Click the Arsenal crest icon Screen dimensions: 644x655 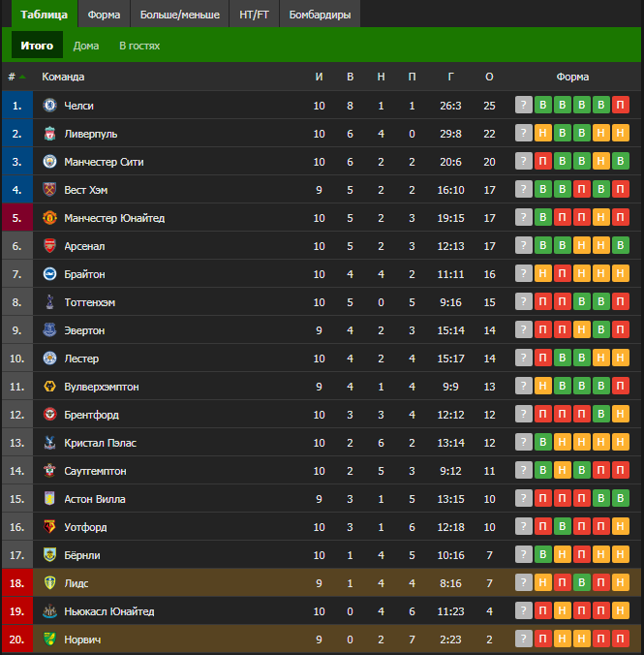click(x=49, y=246)
